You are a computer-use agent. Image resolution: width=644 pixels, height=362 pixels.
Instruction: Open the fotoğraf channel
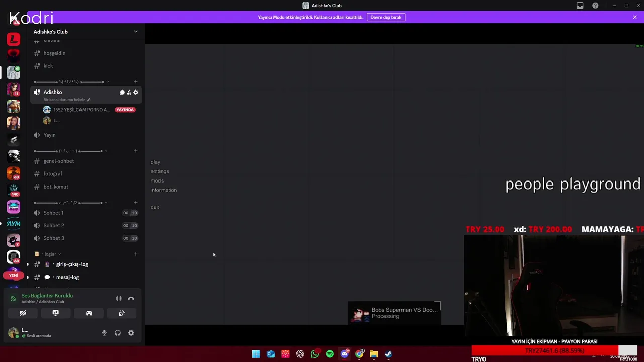click(86, 174)
